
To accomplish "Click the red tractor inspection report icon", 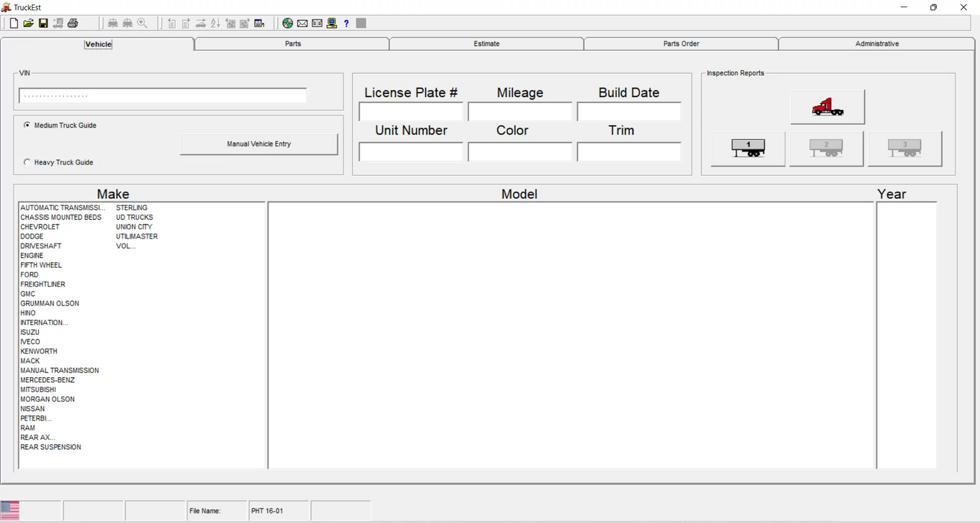I will 827,106.
